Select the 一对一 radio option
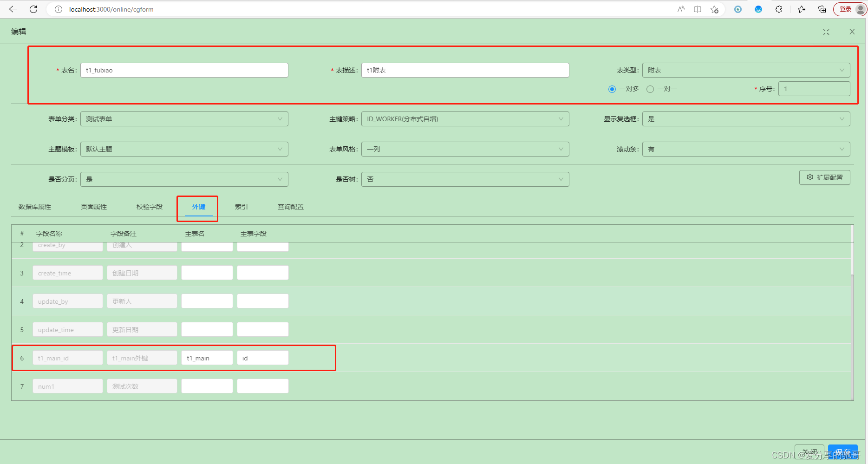Viewport: 868px width, 464px height. pyautogui.click(x=662, y=89)
